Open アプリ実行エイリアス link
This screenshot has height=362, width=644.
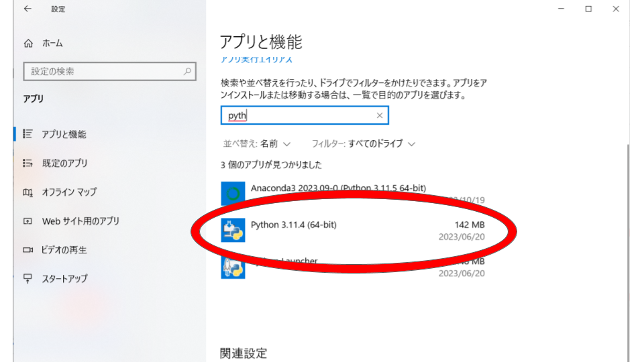click(x=256, y=60)
